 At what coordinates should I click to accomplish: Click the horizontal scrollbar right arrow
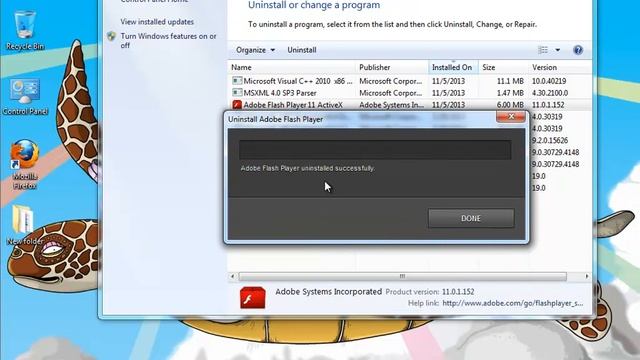pyautogui.click(x=587, y=277)
